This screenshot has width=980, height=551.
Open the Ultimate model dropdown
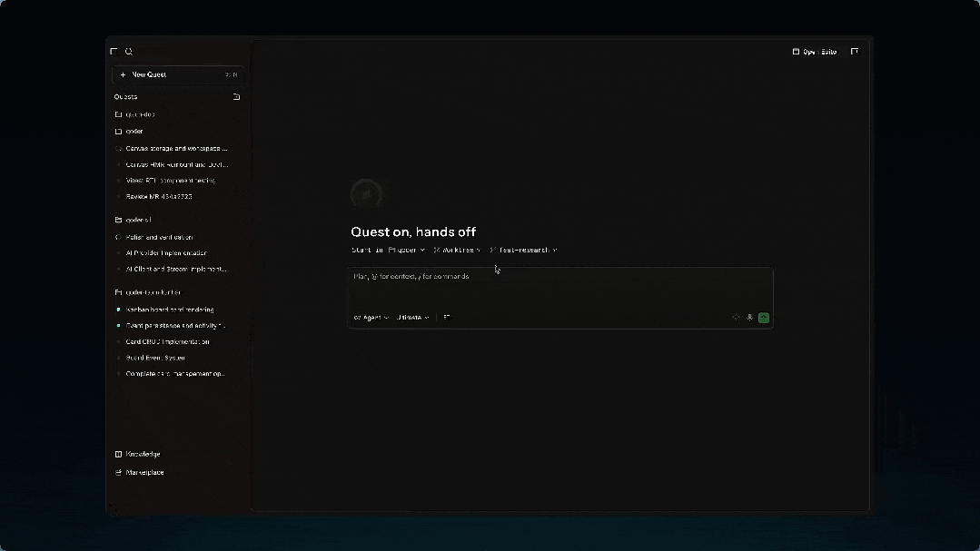point(413,318)
